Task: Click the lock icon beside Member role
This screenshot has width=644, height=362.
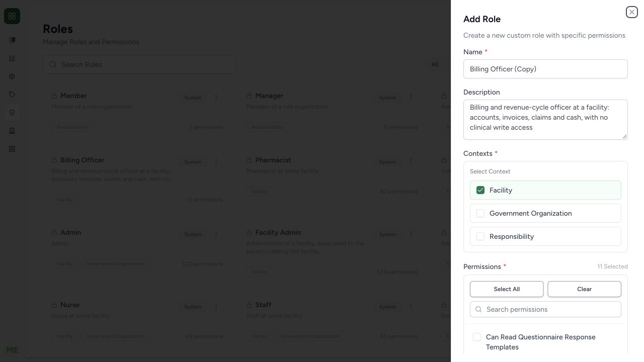Action: pos(54,96)
